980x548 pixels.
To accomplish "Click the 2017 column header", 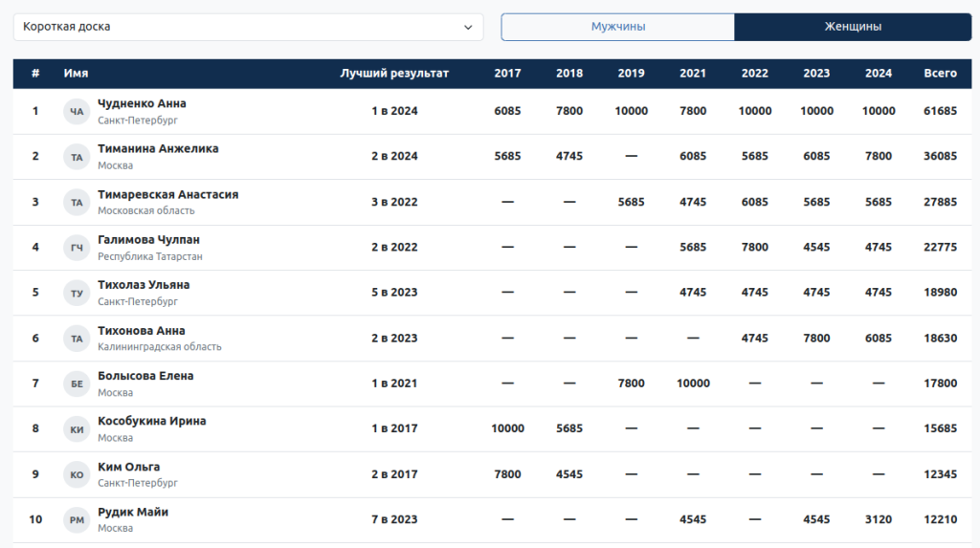I will [x=507, y=74].
